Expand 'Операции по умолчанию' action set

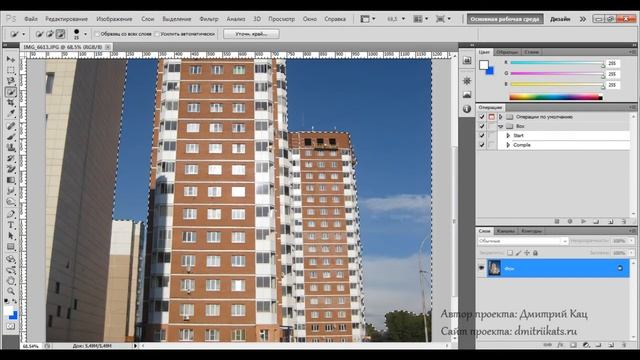(x=501, y=117)
